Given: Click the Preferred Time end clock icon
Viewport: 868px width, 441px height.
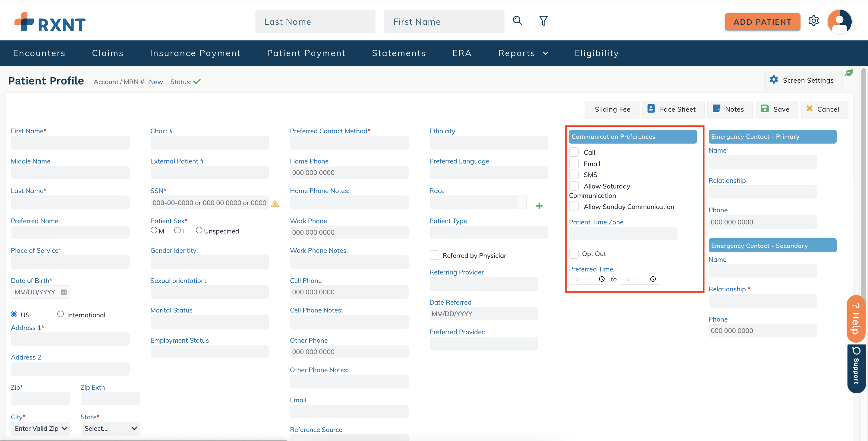Looking at the screenshot, I should click(x=653, y=279).
